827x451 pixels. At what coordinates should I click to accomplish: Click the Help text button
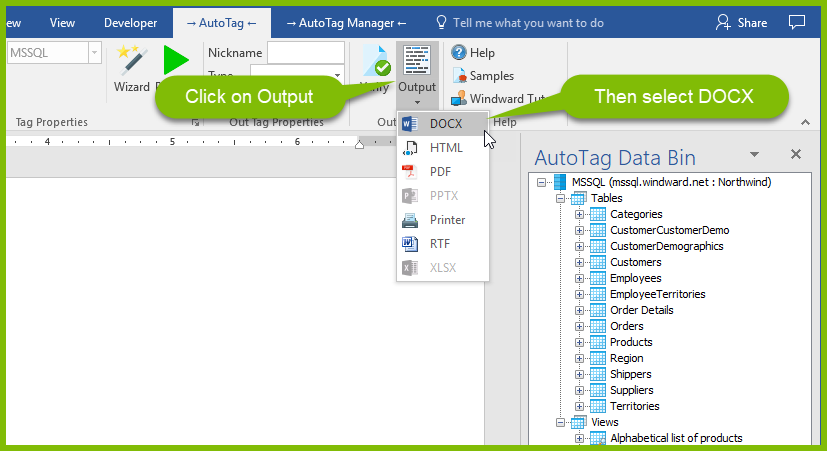(x=482, y=53)
